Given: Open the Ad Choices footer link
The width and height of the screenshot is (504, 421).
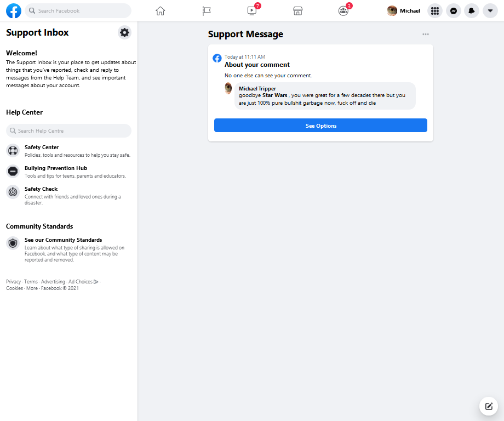Looking at the screenshot, I should pos(83,281).
